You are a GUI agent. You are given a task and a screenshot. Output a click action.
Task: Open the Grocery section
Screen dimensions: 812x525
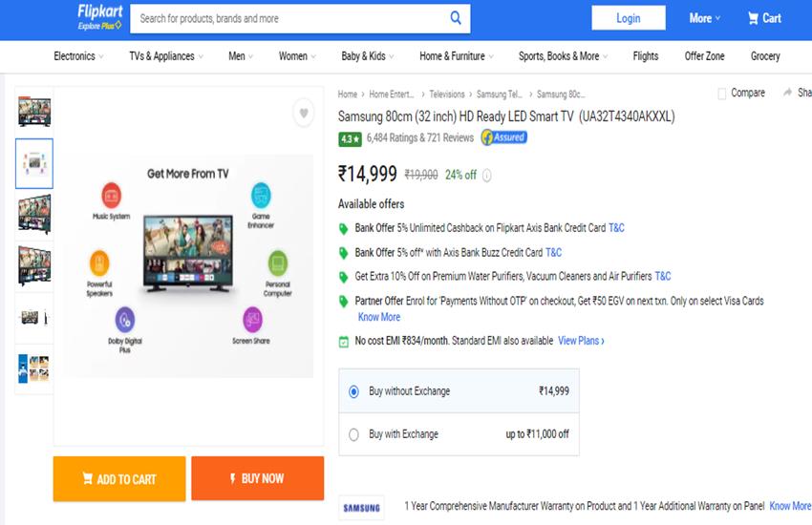(764, 56)
